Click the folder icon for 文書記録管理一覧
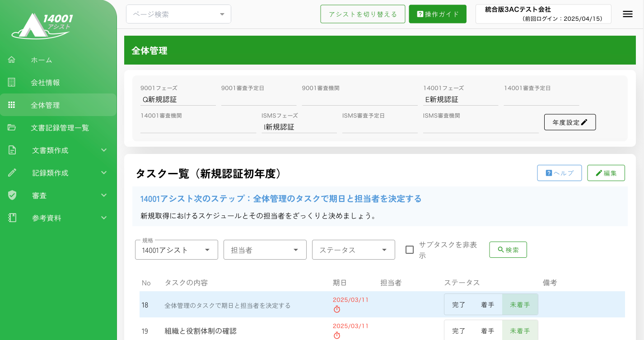 click(12, 127)
